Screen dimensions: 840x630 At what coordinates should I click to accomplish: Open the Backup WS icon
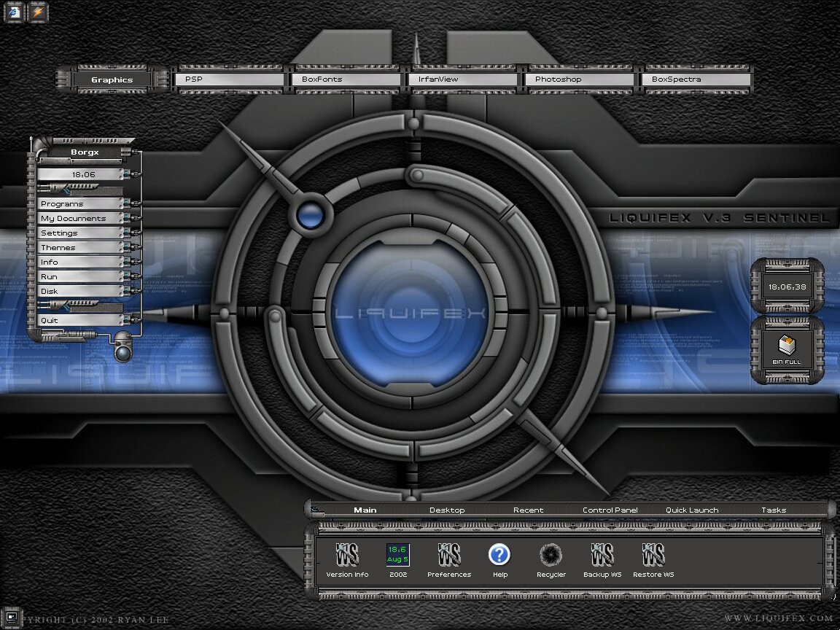click(x=602, y=560)
